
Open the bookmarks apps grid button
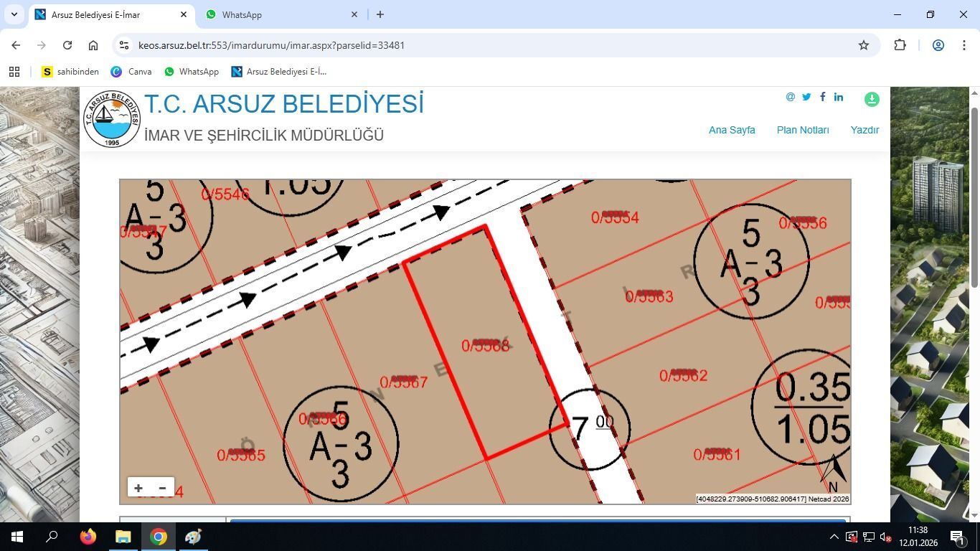tap(14, 72)
